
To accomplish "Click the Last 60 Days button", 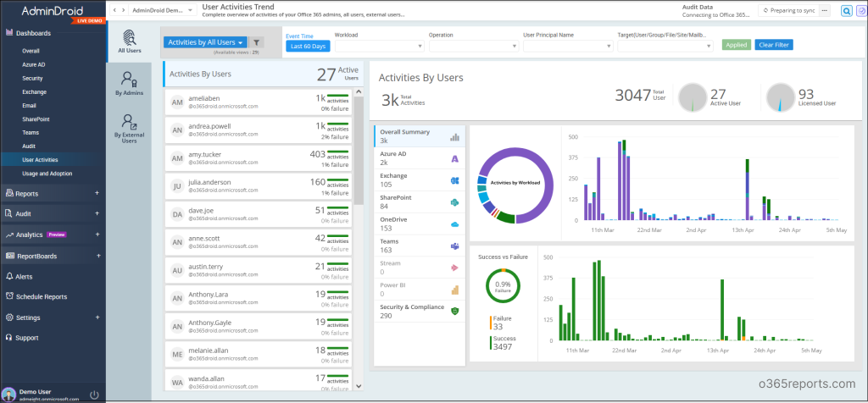I will tap(308, 46).
